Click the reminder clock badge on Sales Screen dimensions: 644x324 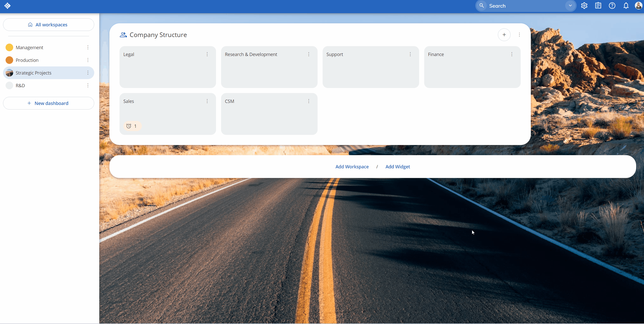tap(132, 126)
